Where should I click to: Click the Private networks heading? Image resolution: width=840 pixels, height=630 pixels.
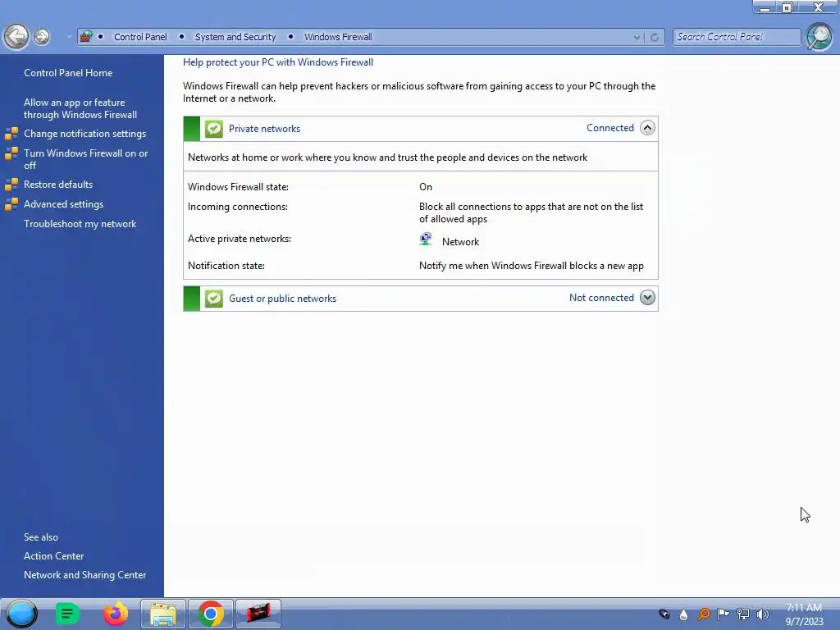click(264, 129)
